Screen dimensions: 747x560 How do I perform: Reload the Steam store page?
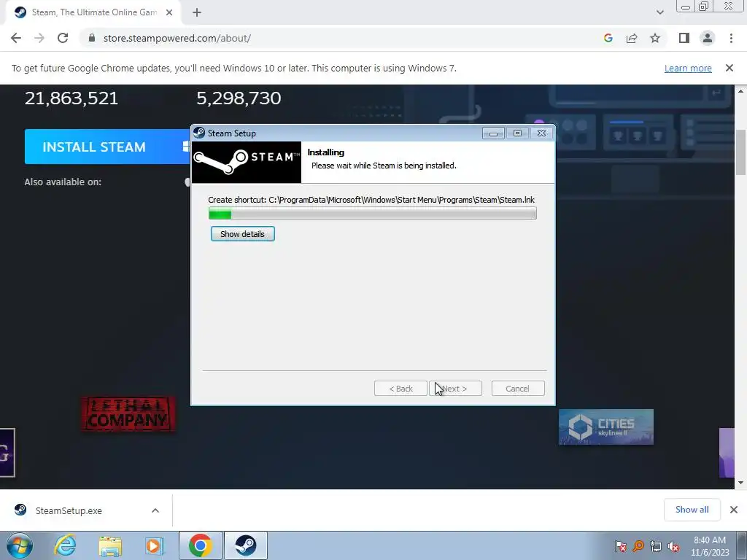click(63, 38)
